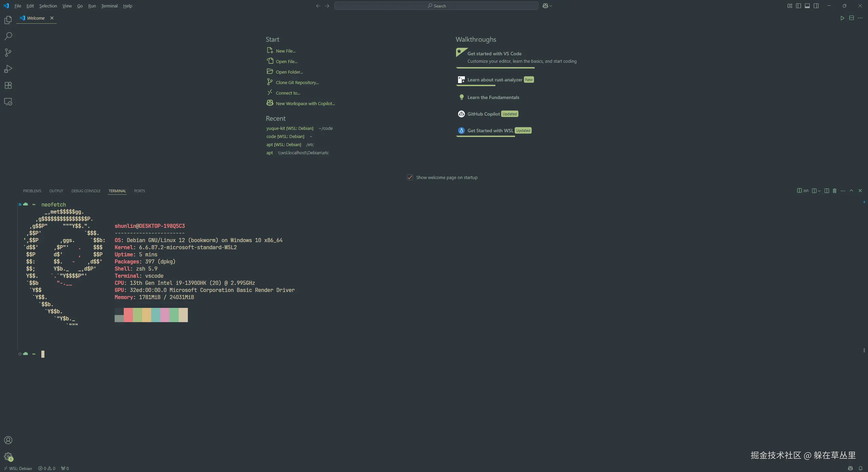Maximize the panel with the up chevron
The width and height of the screenshot is (868, 472).
tap(851, 191)
